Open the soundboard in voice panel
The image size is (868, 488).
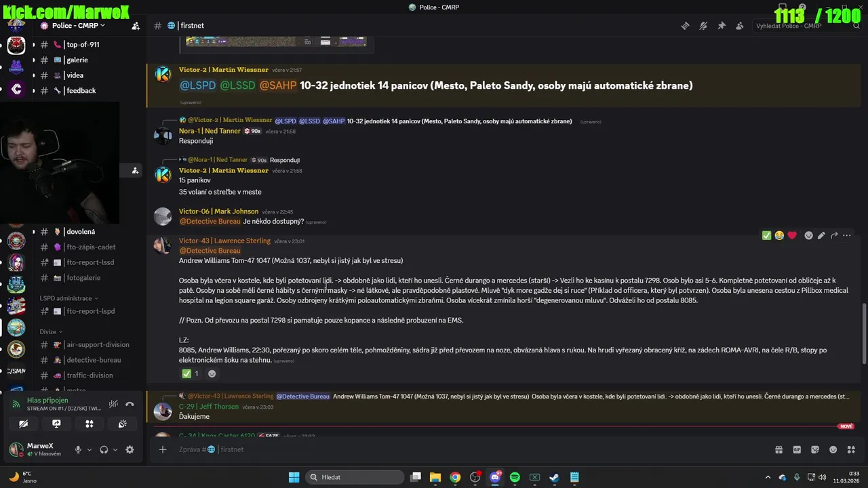click(122, 424)
